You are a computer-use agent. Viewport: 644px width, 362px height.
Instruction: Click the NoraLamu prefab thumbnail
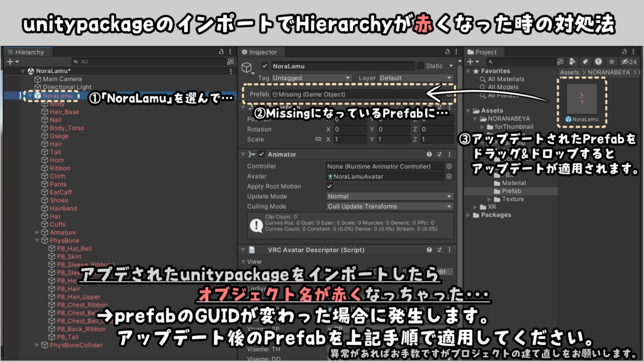point(582,99)
